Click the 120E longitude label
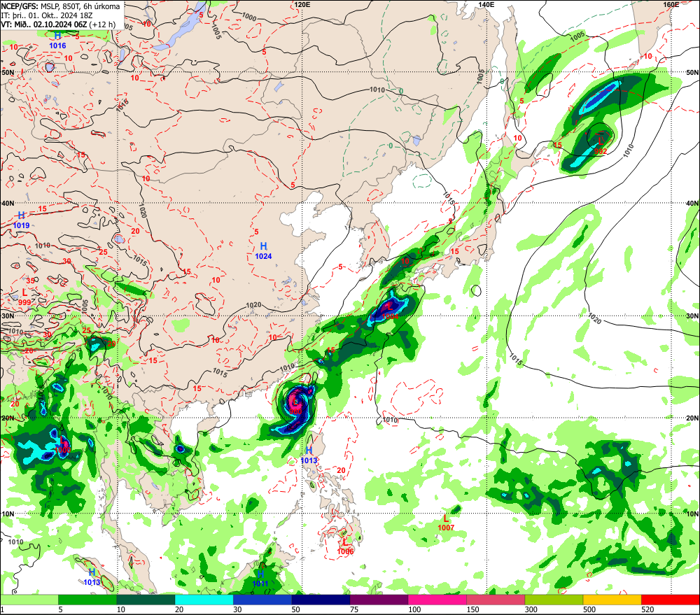The image size is (700, 615). [x=302, y=4]
